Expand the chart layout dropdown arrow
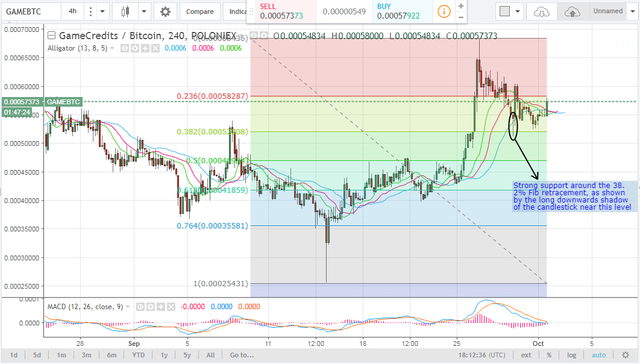The height and width of the screenshot is (364, 640). coord(518,11)
